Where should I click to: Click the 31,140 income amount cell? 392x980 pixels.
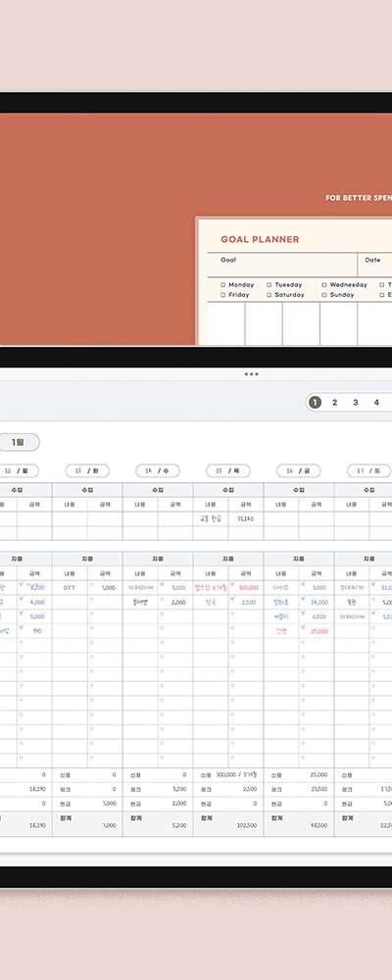246,518
